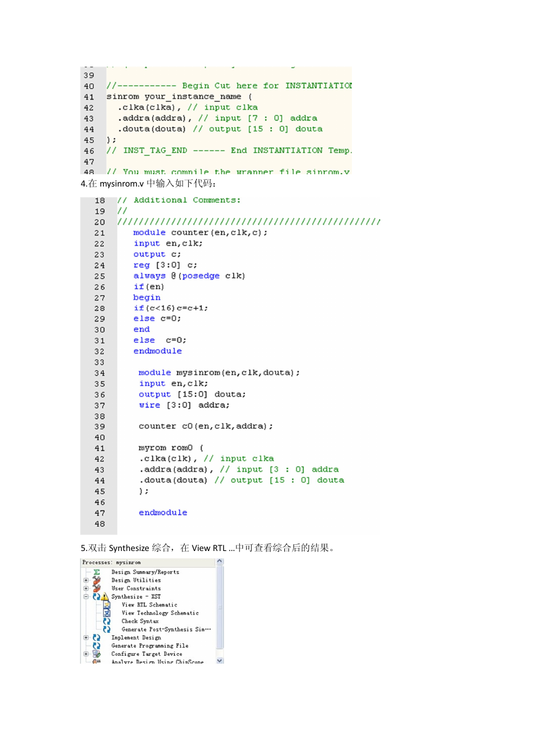The image size is (534, 756).
Task: Click the 'always @(posedge clk)' code line
Action: tap(189, 276)
